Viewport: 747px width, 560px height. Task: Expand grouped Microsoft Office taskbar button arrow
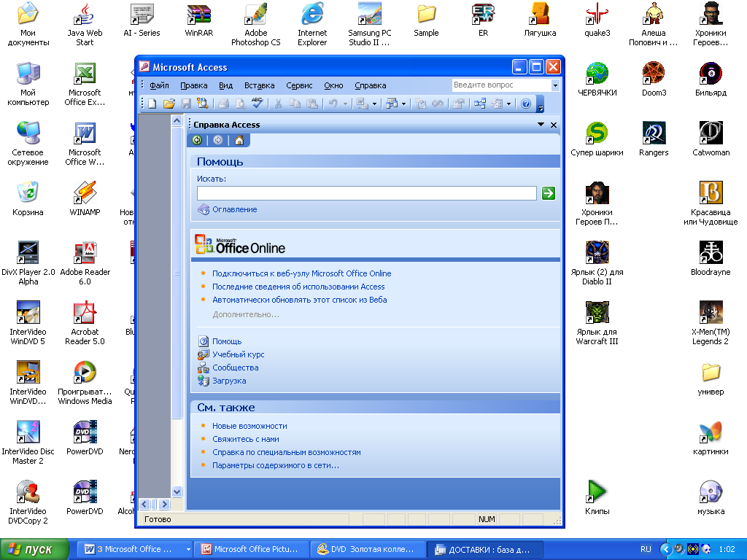click(x=188, y=549)
